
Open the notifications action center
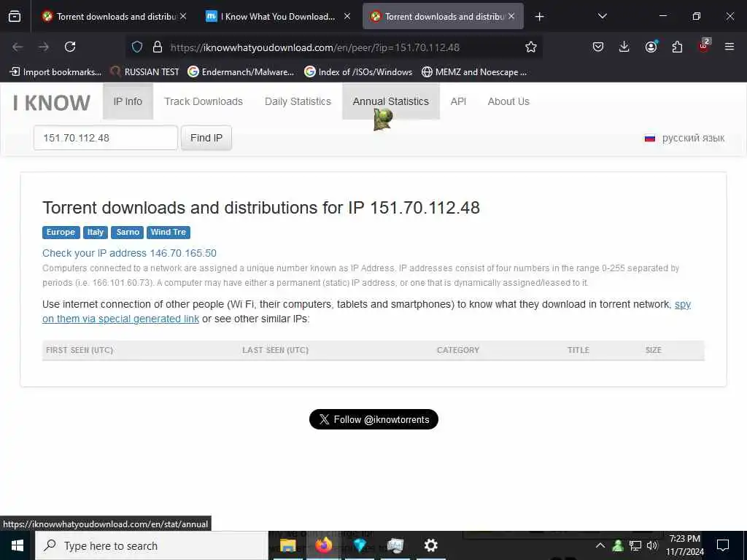point(723,545)
